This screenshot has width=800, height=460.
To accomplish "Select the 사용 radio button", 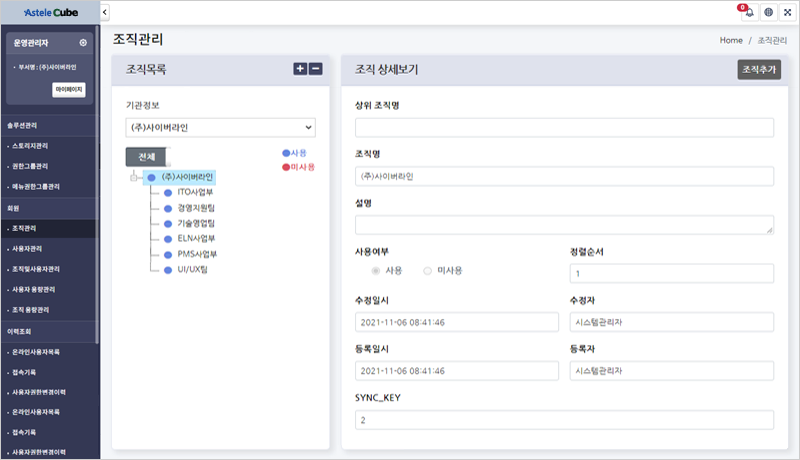I will point(376,270).
